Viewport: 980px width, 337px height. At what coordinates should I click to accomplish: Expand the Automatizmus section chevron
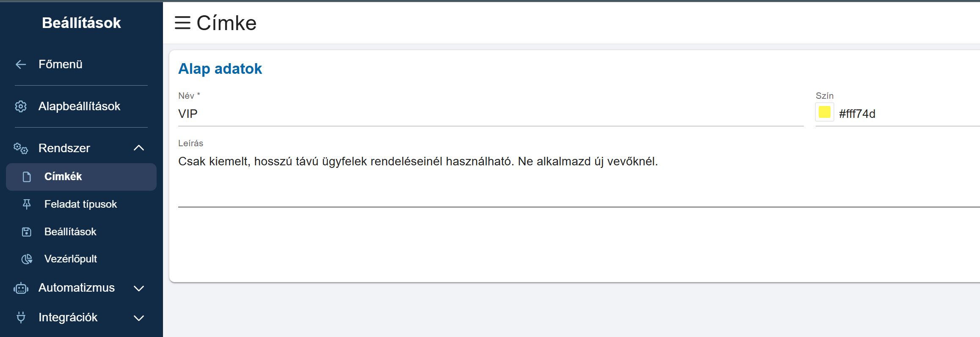tap(139, 288)
